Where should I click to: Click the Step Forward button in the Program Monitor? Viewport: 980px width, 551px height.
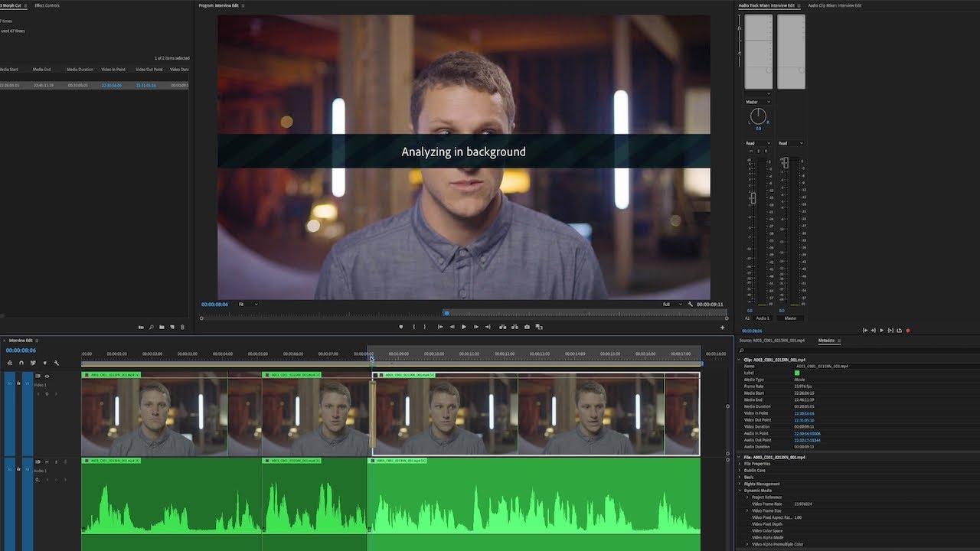coord(477,326)
